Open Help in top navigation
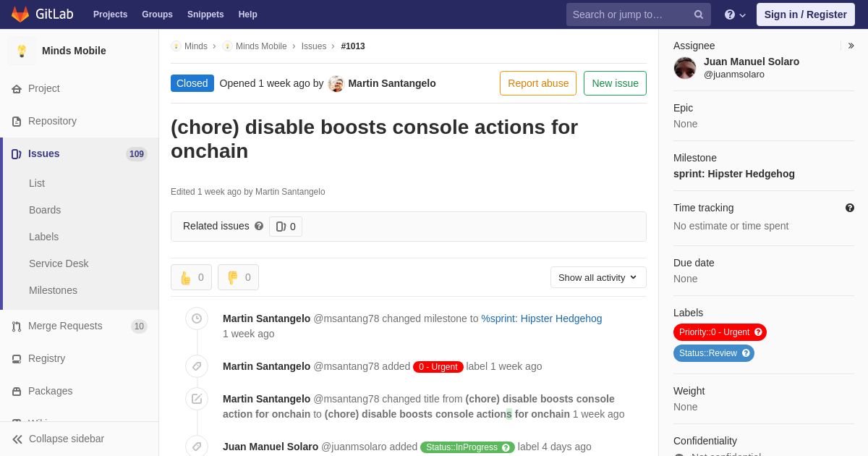 [248, 14]
